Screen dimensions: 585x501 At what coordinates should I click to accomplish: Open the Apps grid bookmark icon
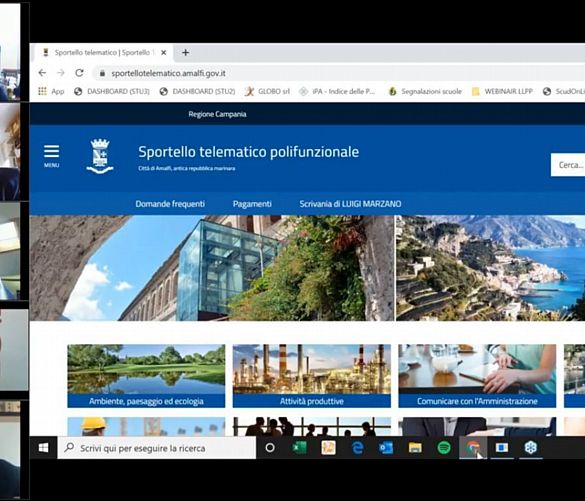tap(43, 91)
